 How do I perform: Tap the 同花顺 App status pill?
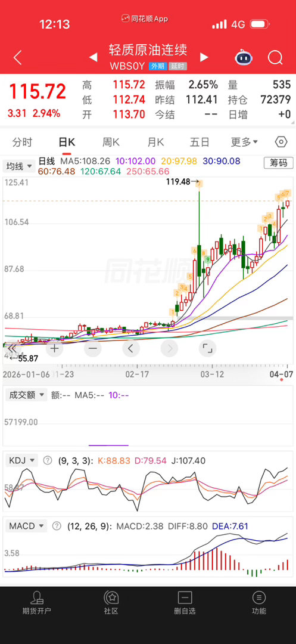coord(145,19)
